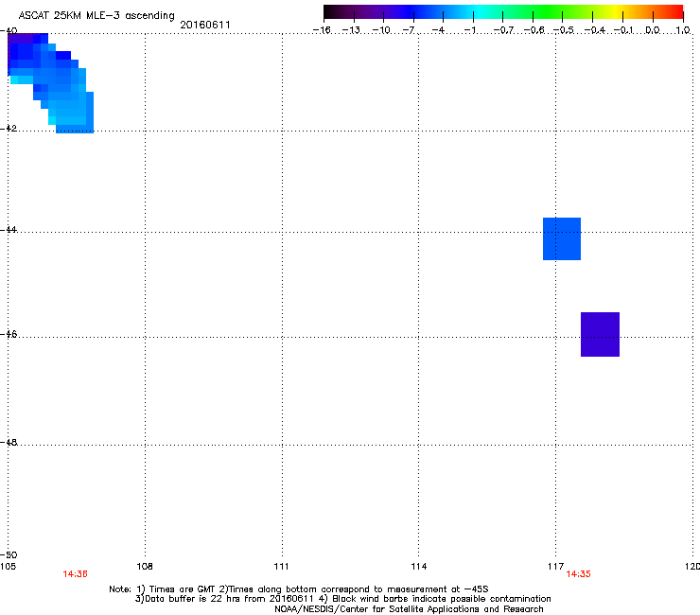Screen dimensions: 700x615
Task: Click the -42 latitude axis label
Action: click(9, 128)
